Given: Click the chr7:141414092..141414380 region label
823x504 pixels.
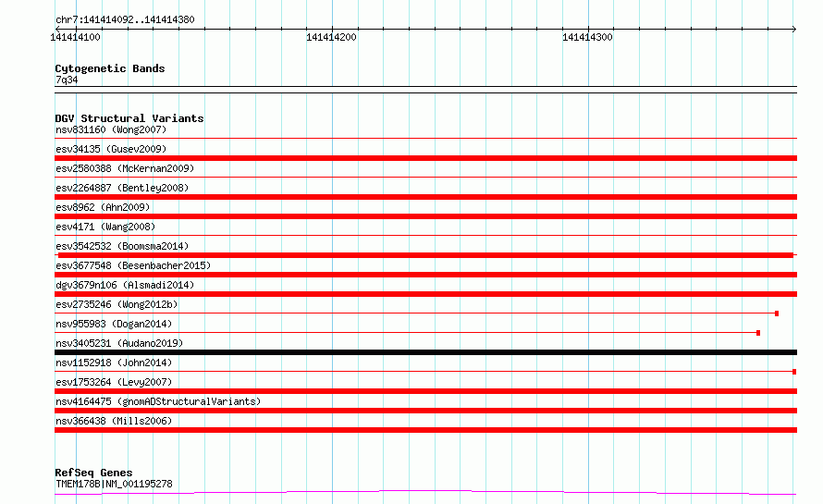Looking at the screenshot, I should pyautogui.click(x=125, y=19).
